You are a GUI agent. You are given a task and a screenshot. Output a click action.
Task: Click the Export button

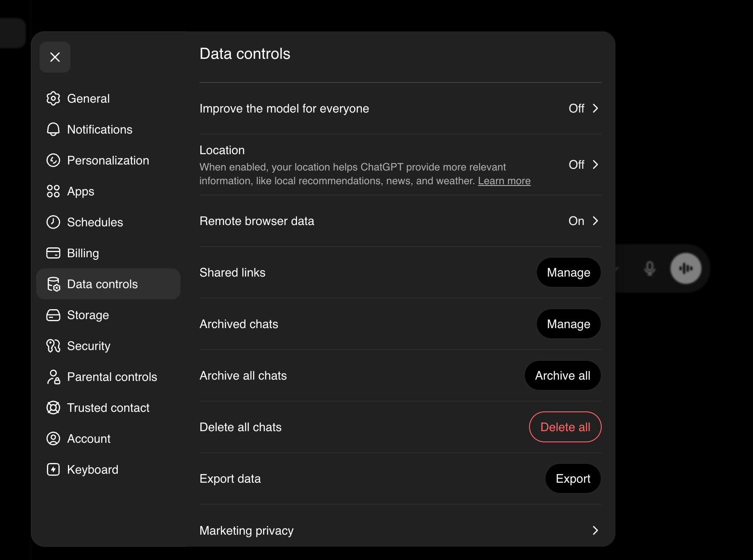click(573, 478)
